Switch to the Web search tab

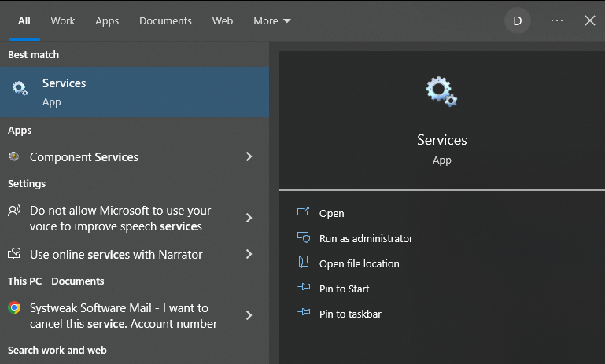tap(222, 20)
